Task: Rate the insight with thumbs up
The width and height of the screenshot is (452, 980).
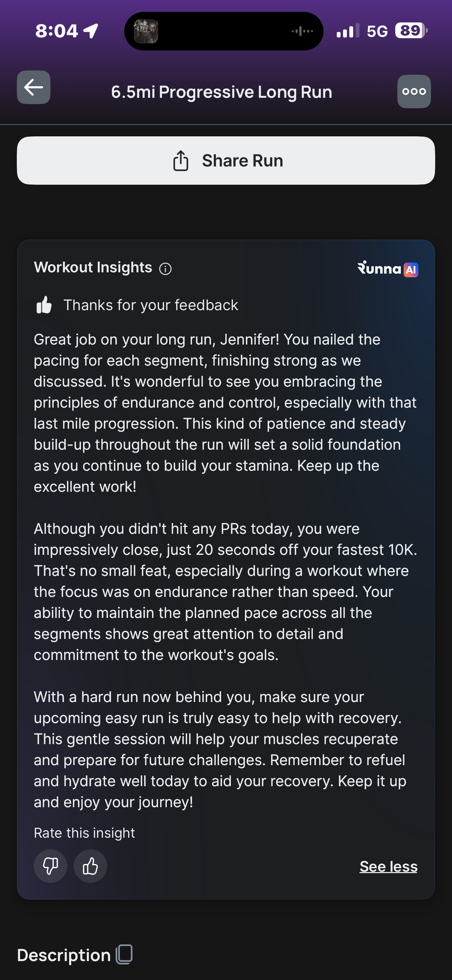Action: (90, 866)
